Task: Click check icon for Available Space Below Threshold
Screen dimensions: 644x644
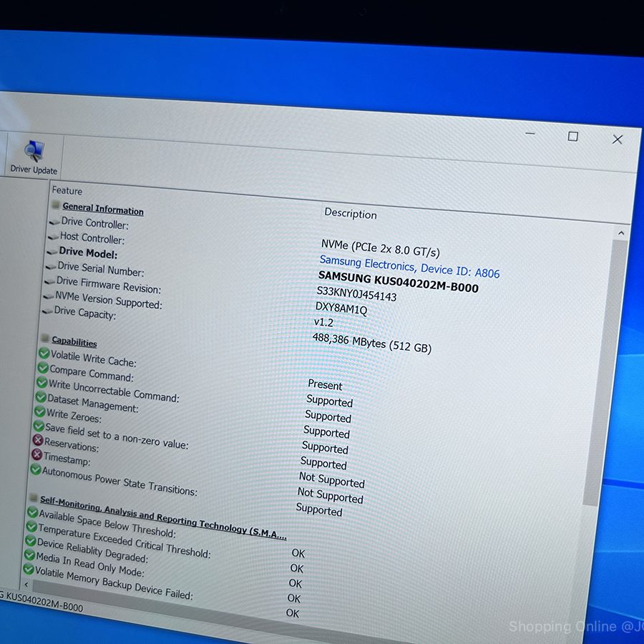Action: click(32, 512)
